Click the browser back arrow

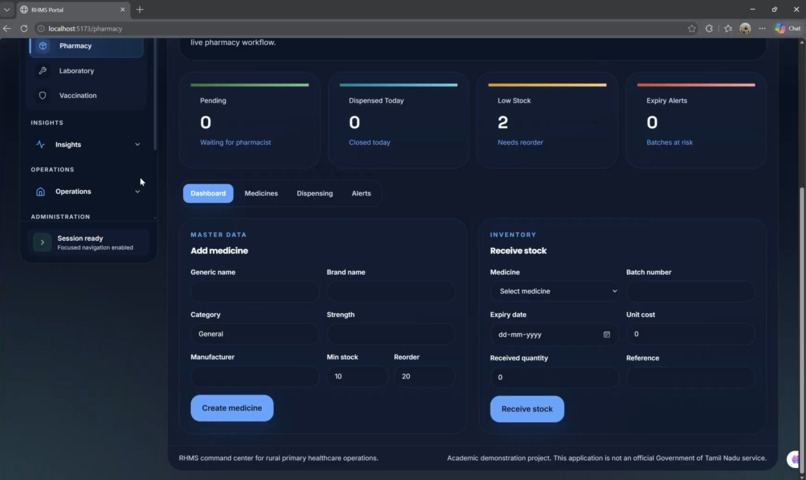[x=7, y=28]
